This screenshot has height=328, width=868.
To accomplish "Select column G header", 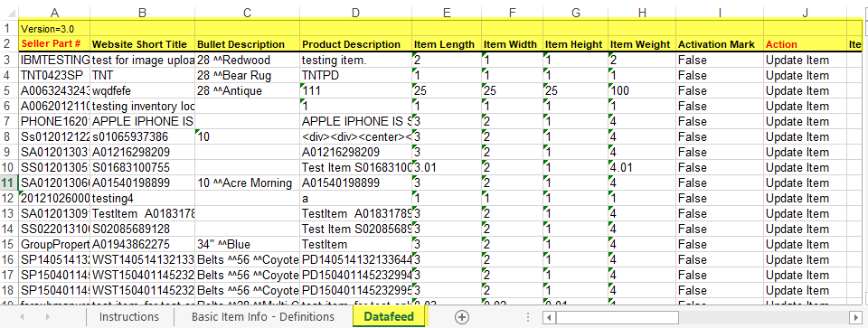I will pos(575,12).
